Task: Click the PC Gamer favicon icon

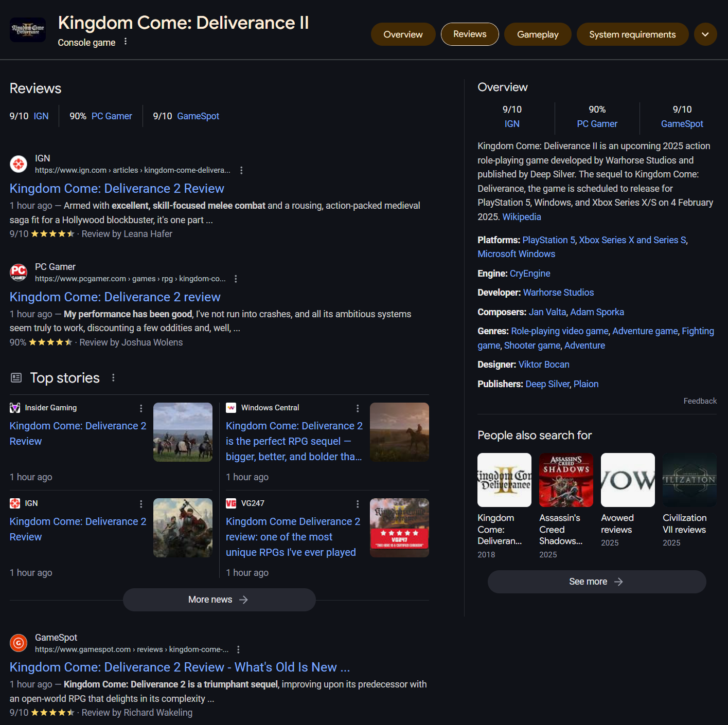Action: click(x=19, y=273)
